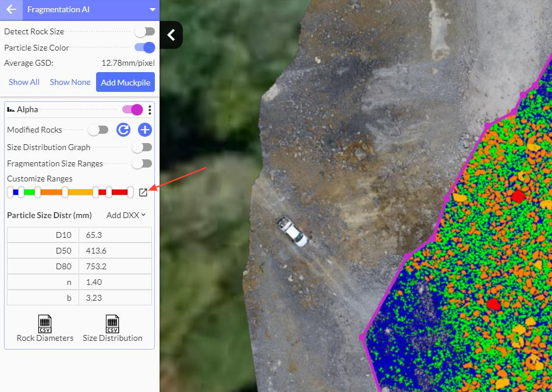Viewport: 552px width, 392px height.
Task: Expand the Add DXX dropdown
Action: point(126,215)
